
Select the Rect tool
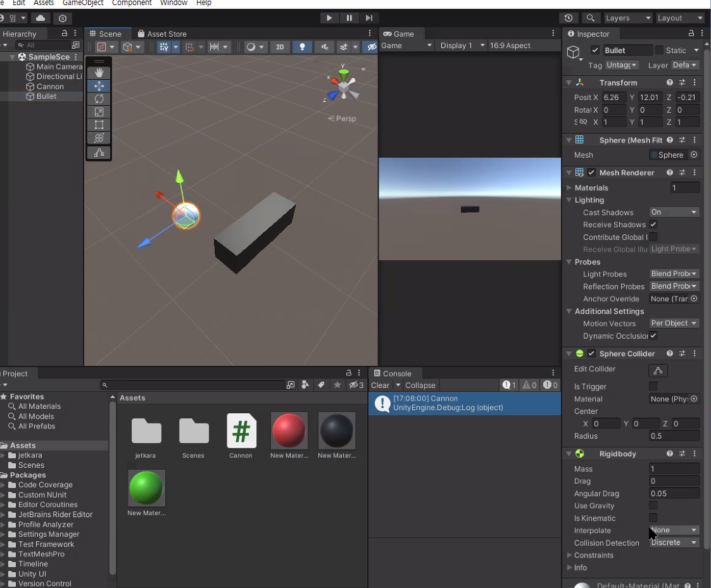coord(99,125)
